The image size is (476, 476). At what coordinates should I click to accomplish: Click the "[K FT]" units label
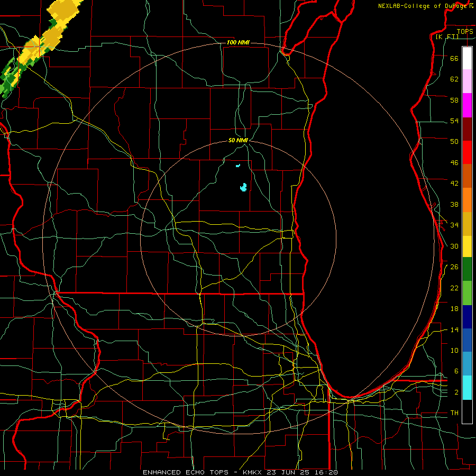click(447, 36)
